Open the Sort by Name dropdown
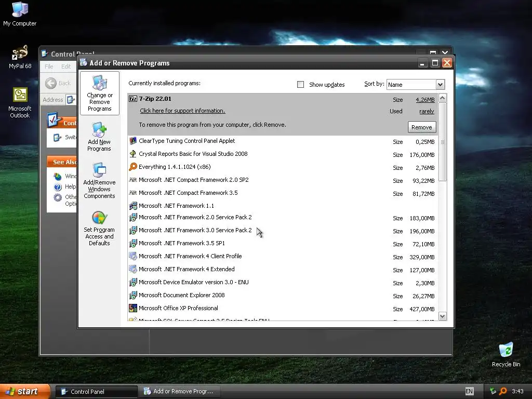Screen dimensions: 532x399 [x=440, y=85]
